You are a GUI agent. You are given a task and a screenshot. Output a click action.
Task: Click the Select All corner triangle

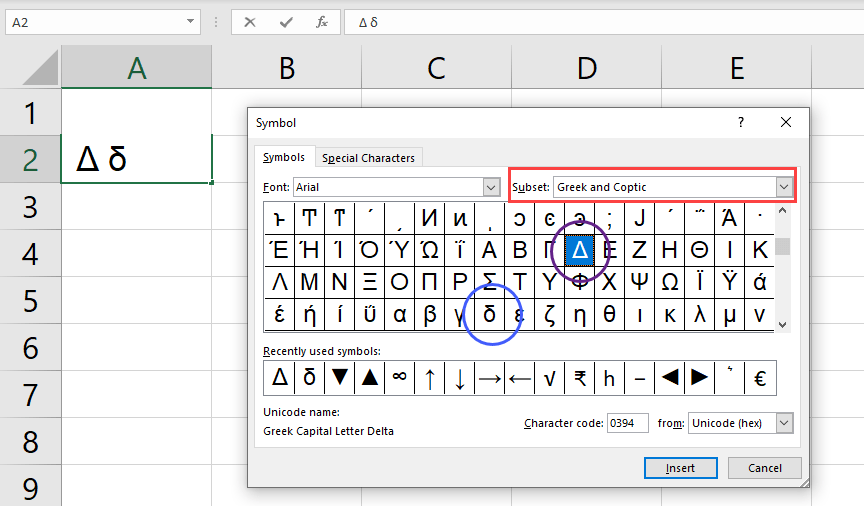click(40, 68)
